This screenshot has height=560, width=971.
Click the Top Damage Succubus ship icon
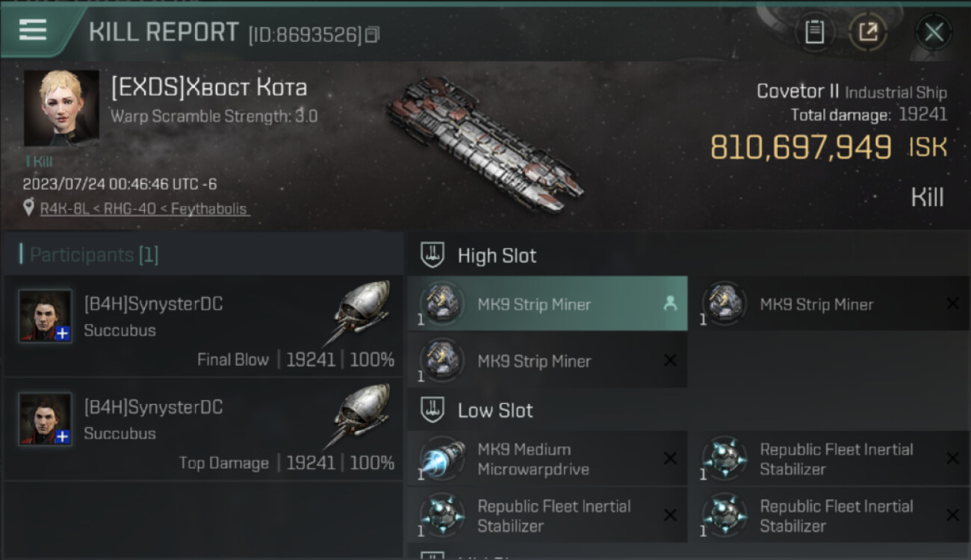click(362, 417)
